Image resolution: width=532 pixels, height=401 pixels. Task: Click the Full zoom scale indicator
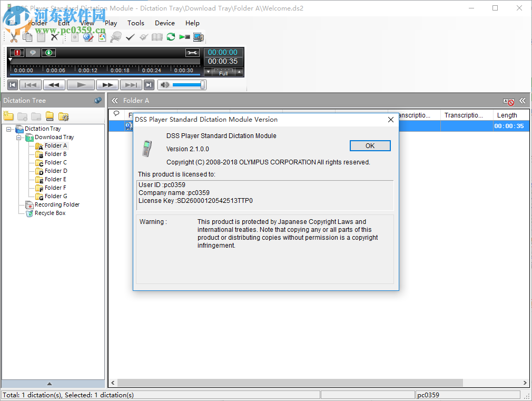point(223,72)
